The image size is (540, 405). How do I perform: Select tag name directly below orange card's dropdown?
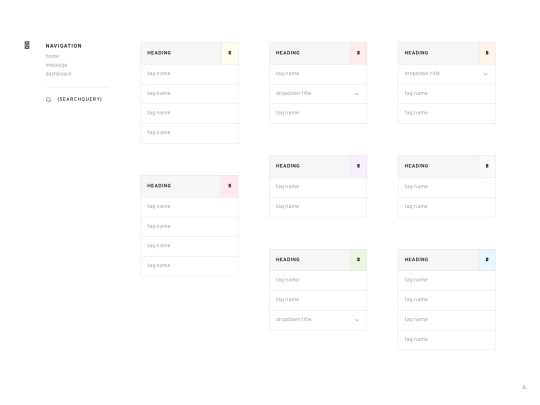447,94
